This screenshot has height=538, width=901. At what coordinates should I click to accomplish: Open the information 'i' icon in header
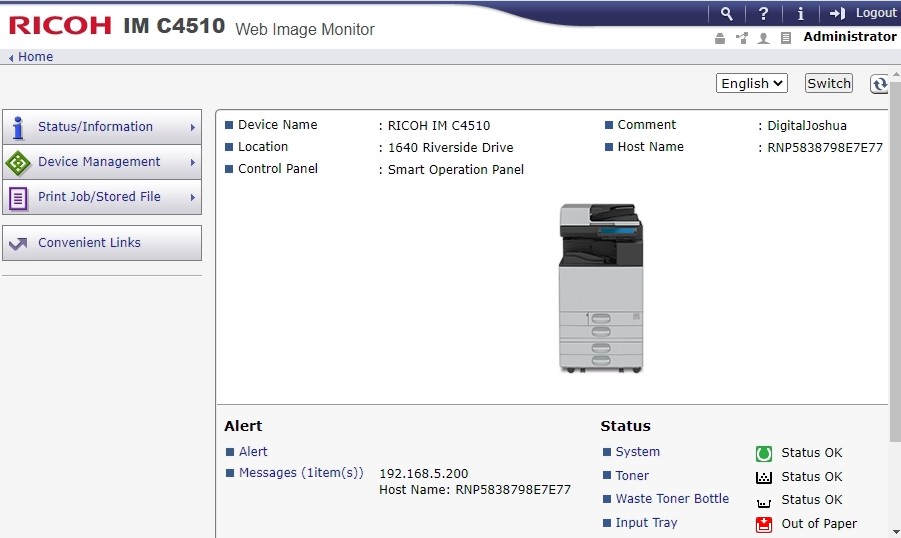pos(800,14)
